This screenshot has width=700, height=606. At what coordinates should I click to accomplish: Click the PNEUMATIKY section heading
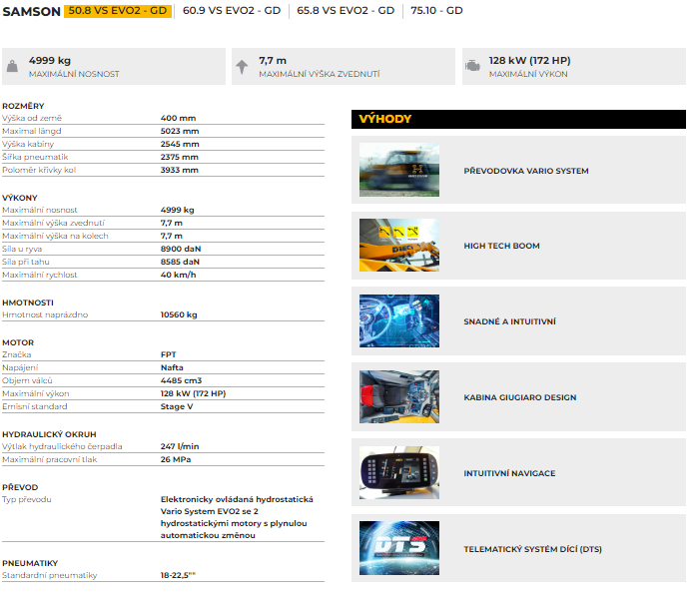pyautogui.click(x=30, y=564)
